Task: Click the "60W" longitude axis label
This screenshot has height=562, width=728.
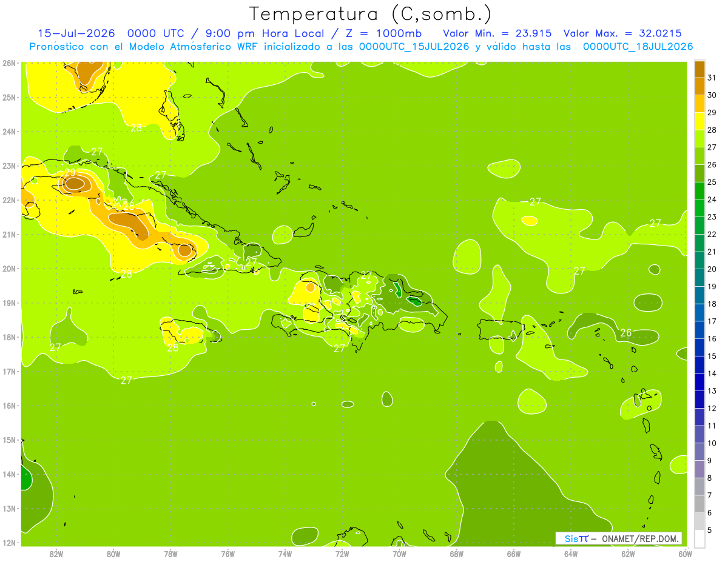Action: [x=685, y=554]
